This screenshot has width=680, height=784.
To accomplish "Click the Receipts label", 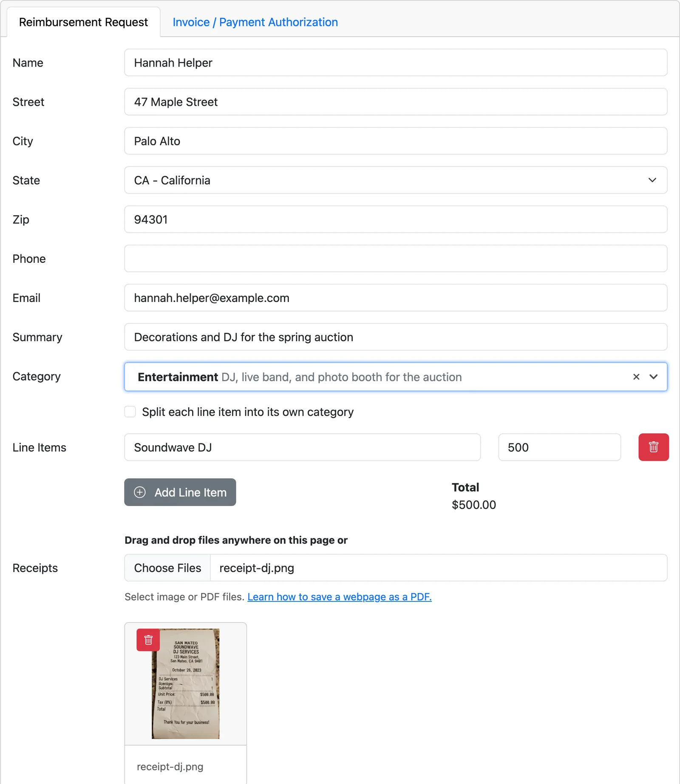I will [35, 568].
